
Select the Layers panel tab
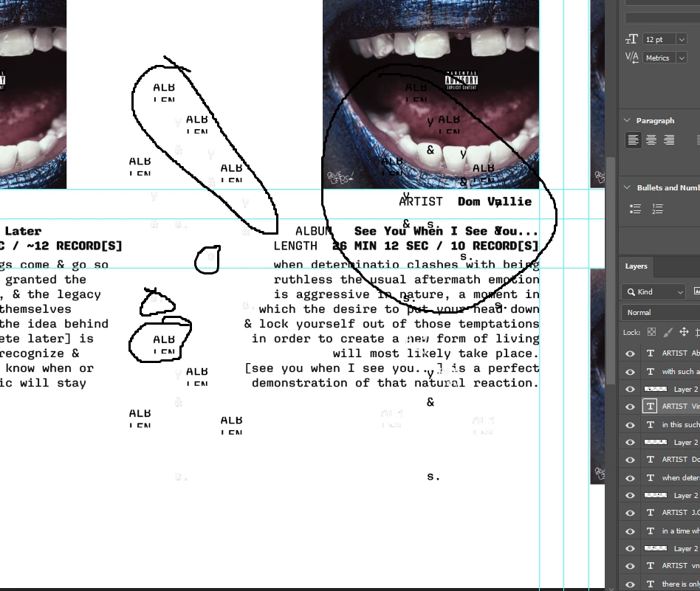(x=636, y=266)
